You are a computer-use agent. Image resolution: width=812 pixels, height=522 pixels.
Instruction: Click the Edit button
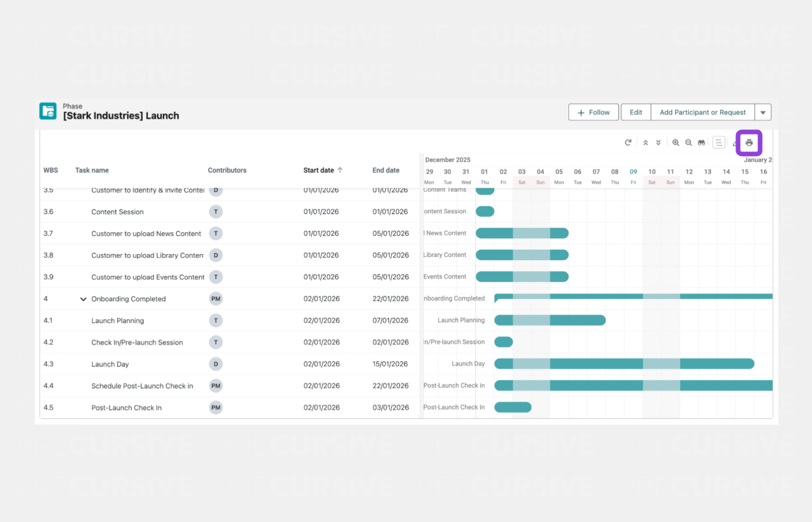pyautogui.click(x=636, y=113)
